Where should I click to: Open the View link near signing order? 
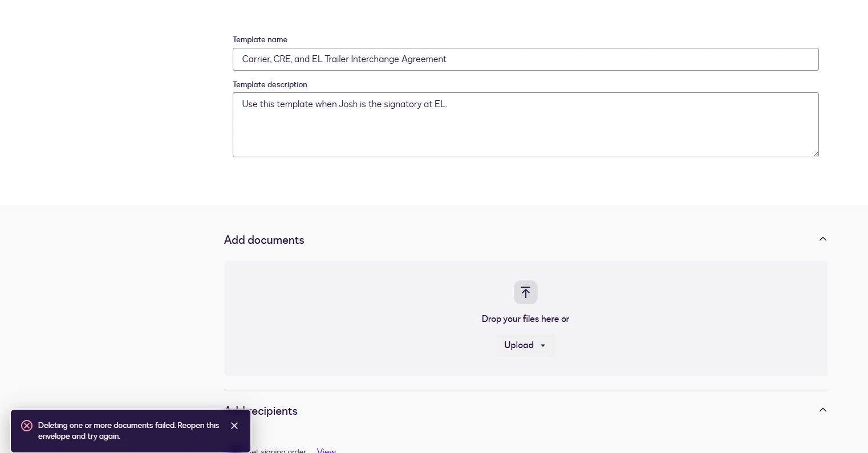click(326, 450)
